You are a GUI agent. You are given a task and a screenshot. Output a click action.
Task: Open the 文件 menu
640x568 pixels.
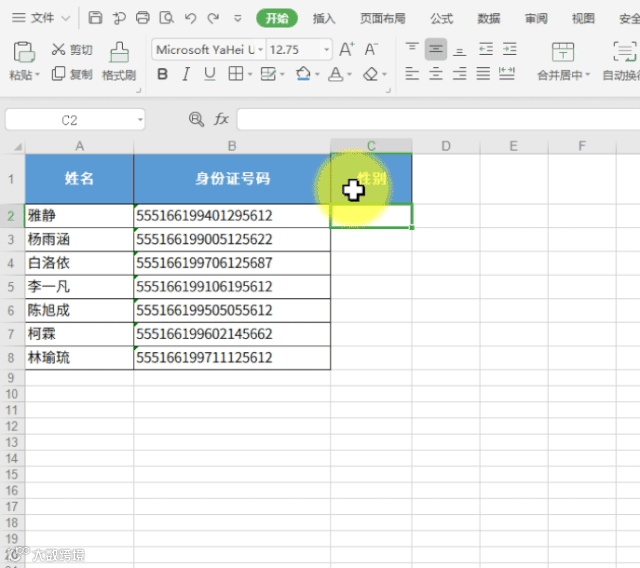tap(41, 18)
